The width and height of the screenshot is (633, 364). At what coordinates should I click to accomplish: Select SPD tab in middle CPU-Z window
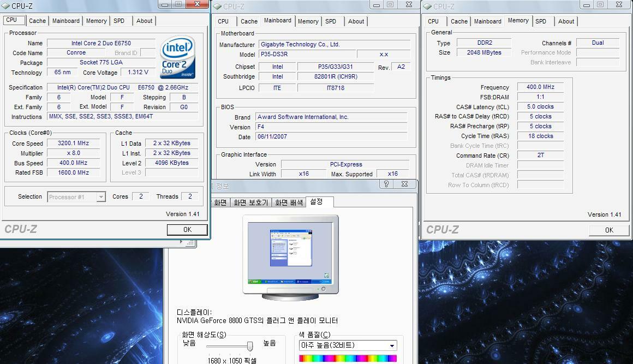point(331,21)
